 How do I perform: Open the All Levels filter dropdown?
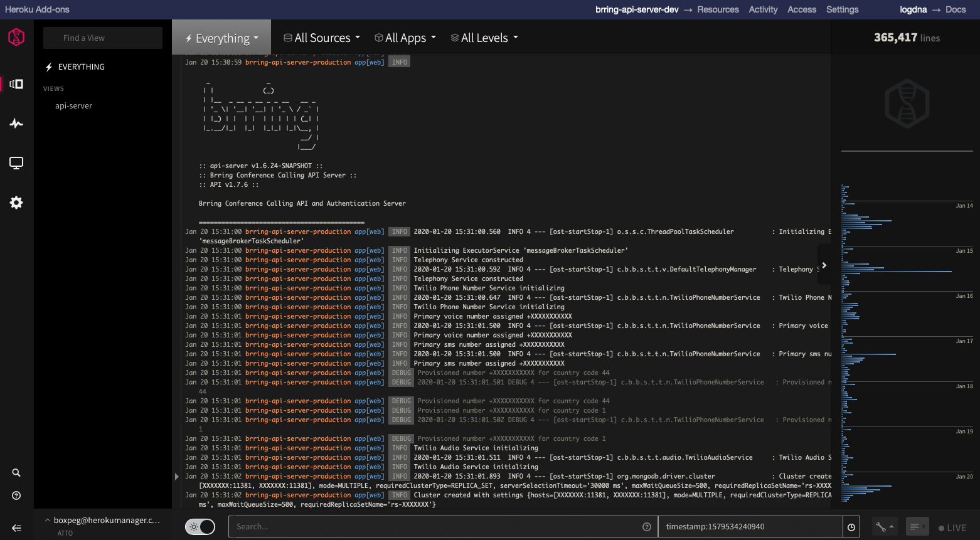click(x=484, y=38)
